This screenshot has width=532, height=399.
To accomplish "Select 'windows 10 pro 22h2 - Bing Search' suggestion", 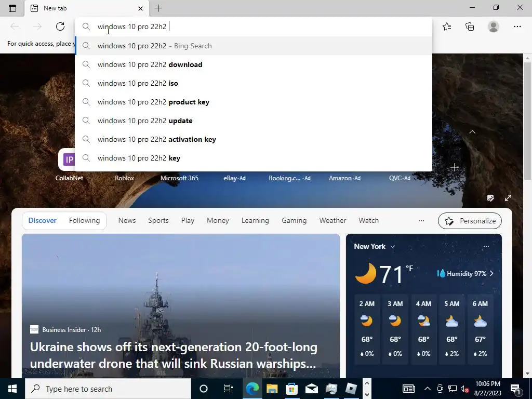I will [254, 46].
